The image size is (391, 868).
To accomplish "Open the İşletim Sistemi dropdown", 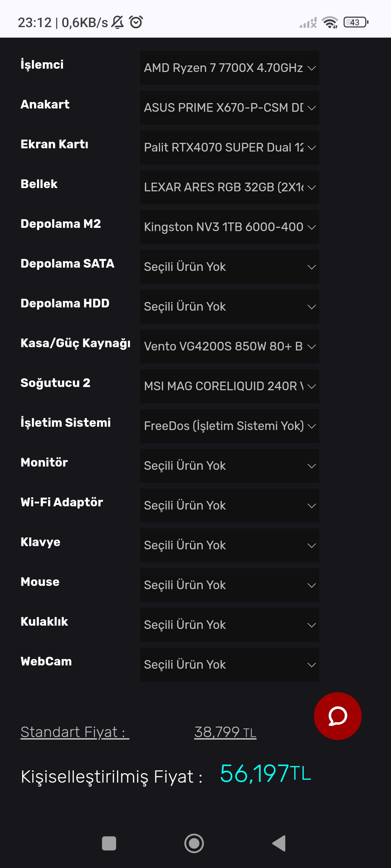I will (x=230, y=426).
